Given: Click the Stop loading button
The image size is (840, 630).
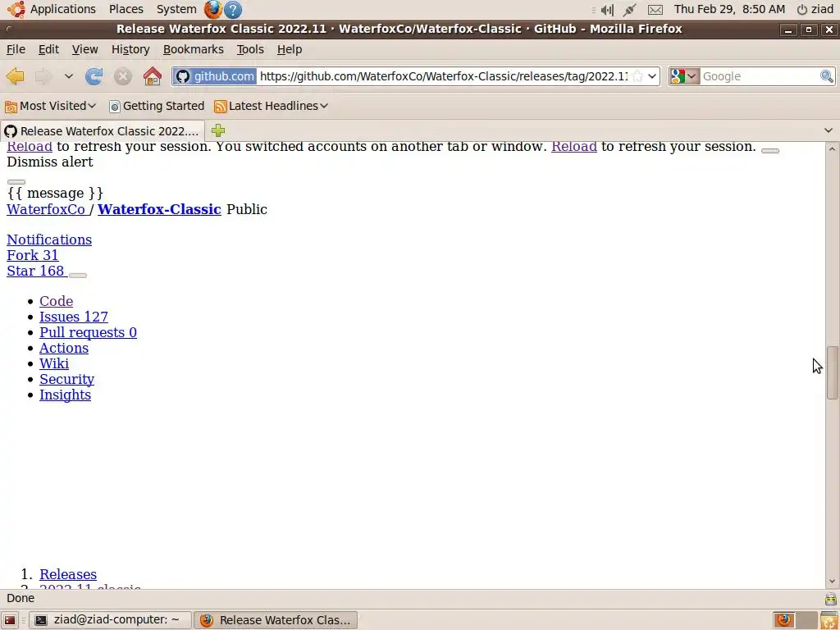Looking at the screenshot, I should pyautogui.click(x=123, y=76).
